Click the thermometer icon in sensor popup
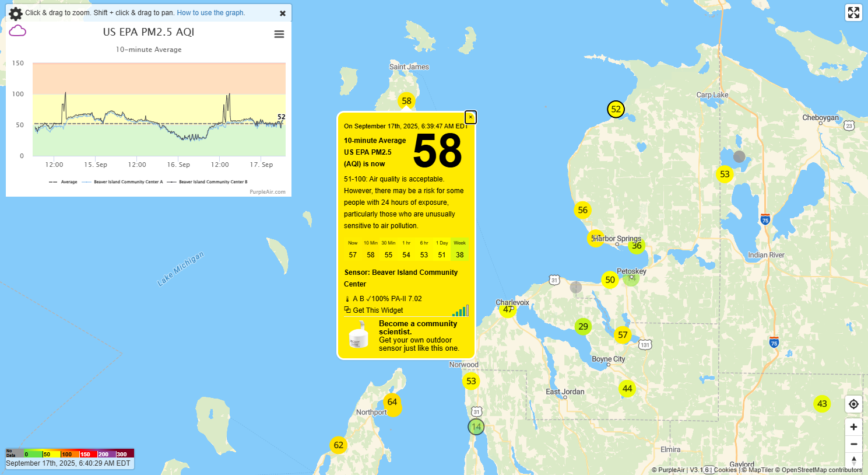 (x=347, y=299)
